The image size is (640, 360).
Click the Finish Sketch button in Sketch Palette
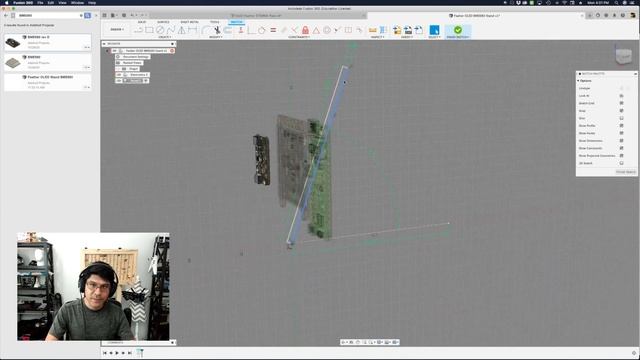(x=625, y=172)
